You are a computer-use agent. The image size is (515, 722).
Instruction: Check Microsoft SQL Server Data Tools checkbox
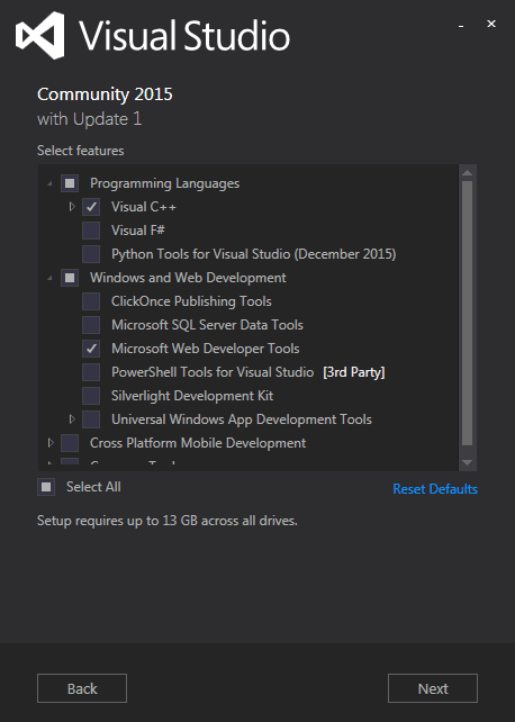click(x=91, y=325)
